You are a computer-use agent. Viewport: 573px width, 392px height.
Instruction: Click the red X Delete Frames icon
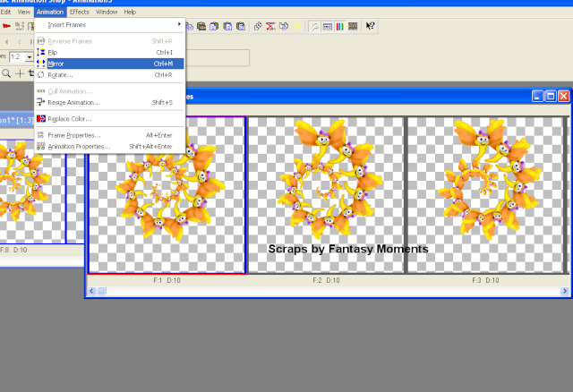[270, 26]
